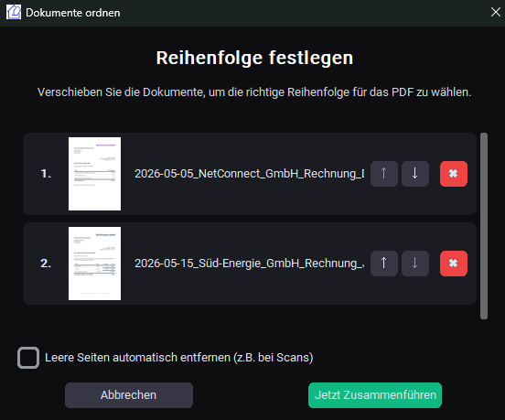Cancel via the Abbrechen button
The height and width of the screenshot is (420, 505).
tap(129, 395)
